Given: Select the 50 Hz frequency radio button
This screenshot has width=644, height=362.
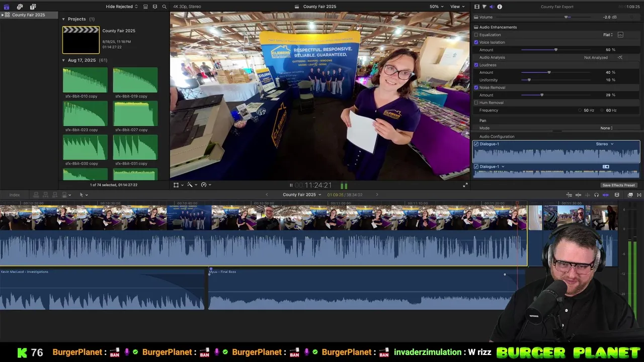Looking at the screenshot, I should tap(580, 110).
